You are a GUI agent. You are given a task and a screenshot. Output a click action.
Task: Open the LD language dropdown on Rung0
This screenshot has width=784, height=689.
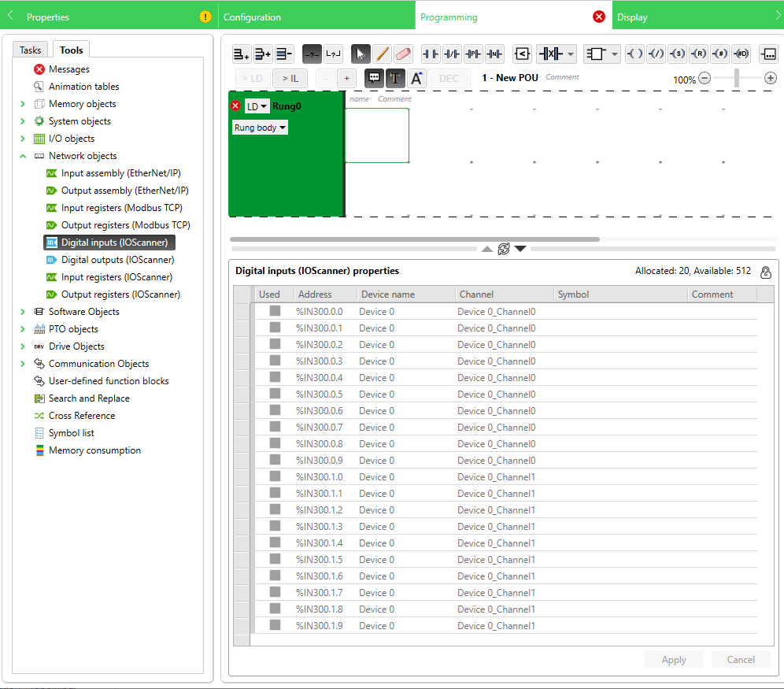(257, 106)
